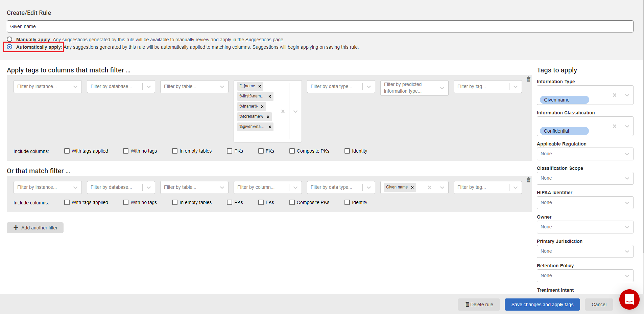
Task: Clear the Information Classification selection
Action: pos(614,126)
